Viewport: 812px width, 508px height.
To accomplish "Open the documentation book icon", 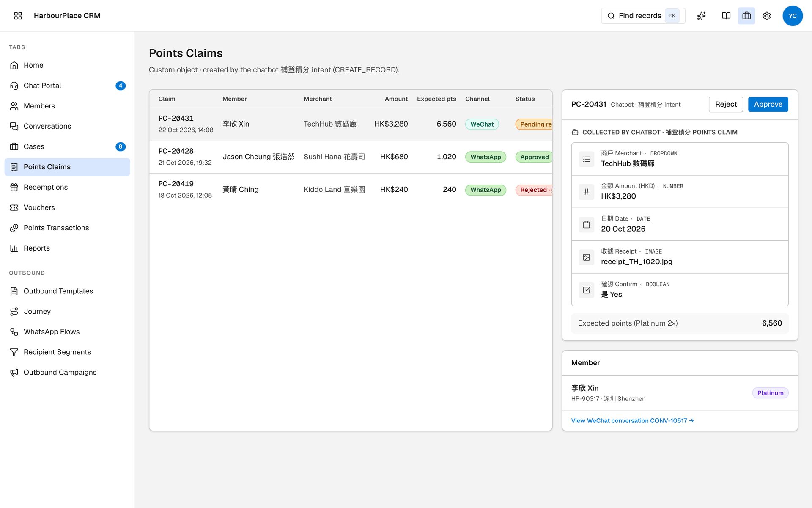I will tap(726, 16).
